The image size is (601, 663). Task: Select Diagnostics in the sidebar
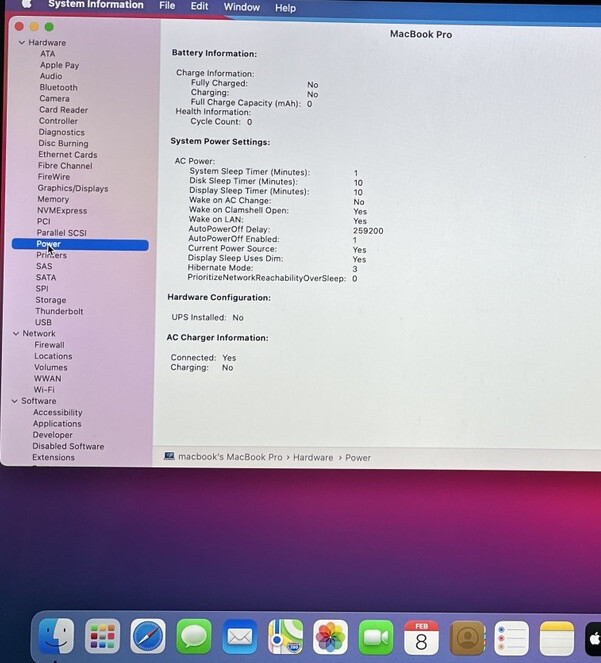click(x=61, y=132)
